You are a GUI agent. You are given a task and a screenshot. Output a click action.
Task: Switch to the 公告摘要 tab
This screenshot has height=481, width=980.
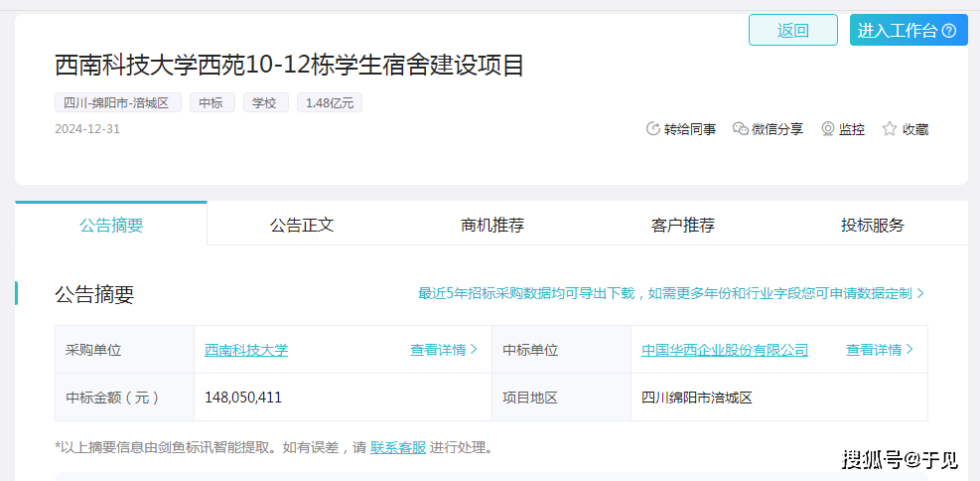(111, 224)
